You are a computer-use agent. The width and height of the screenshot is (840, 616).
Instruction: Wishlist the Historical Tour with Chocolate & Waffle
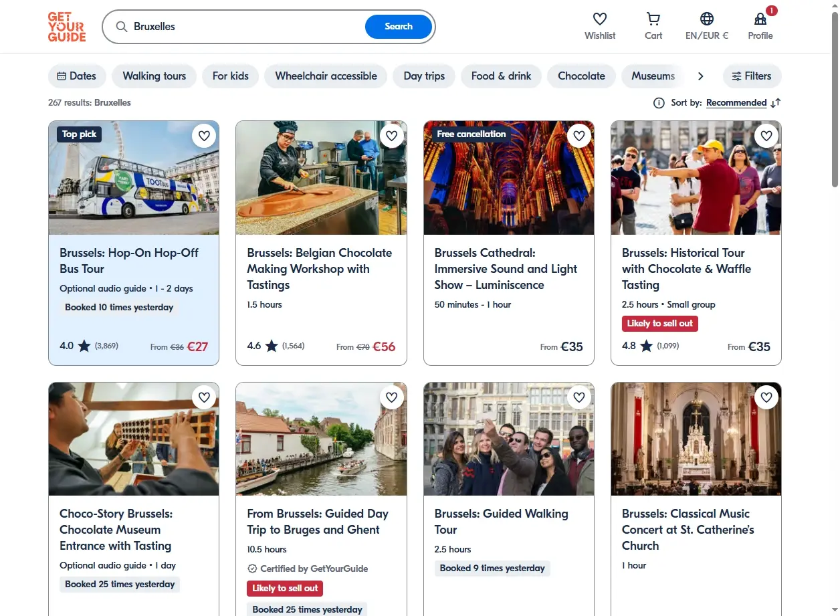click(766, 136)
